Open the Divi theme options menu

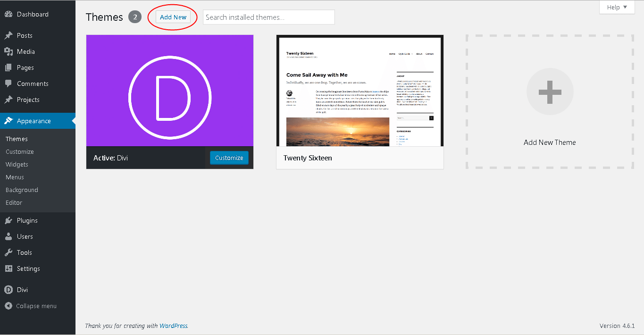point(38,290)
